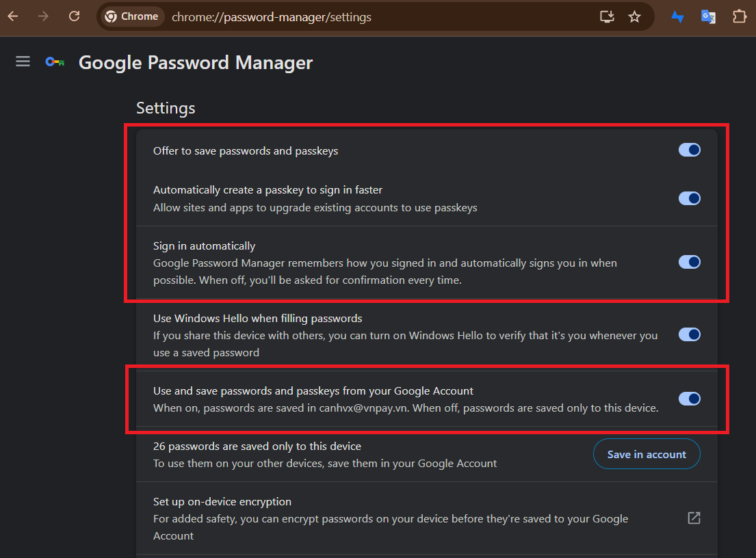
Task: Click the blue lightning bolt extension icon
Action: click(x=677, y=16)
